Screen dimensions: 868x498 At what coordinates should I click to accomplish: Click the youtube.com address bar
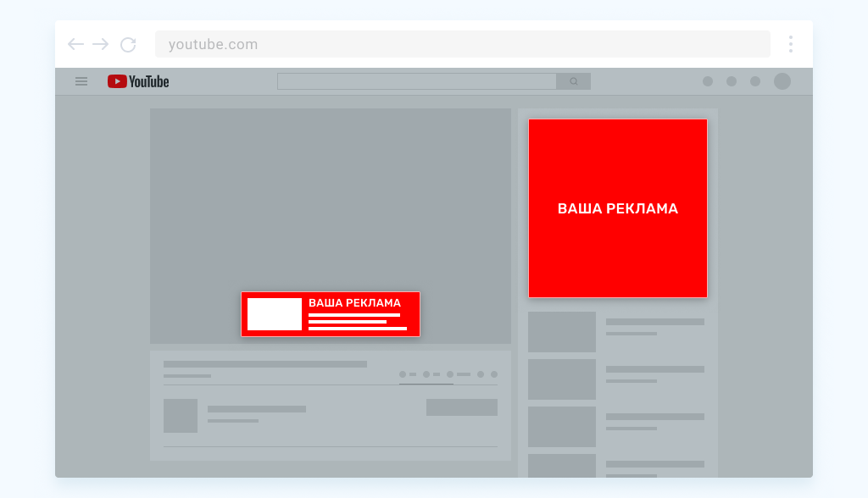click(x=462, y=44)
